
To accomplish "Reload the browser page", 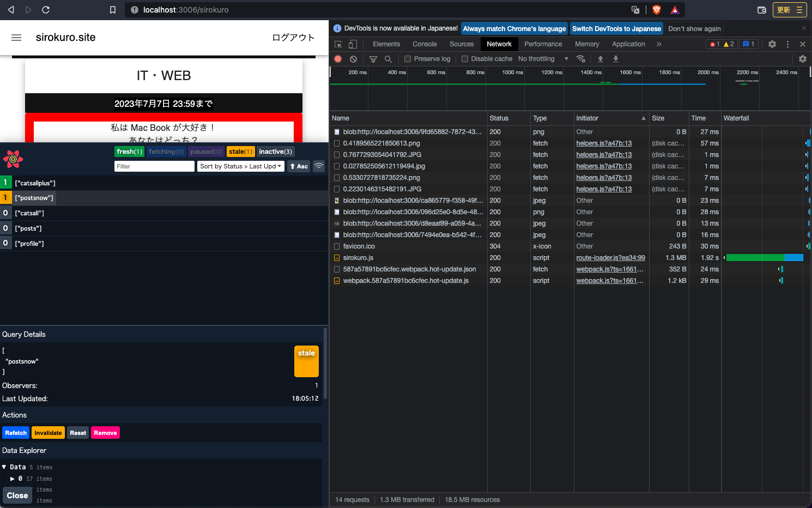I will pyautogui.click(x=46, y=10).
